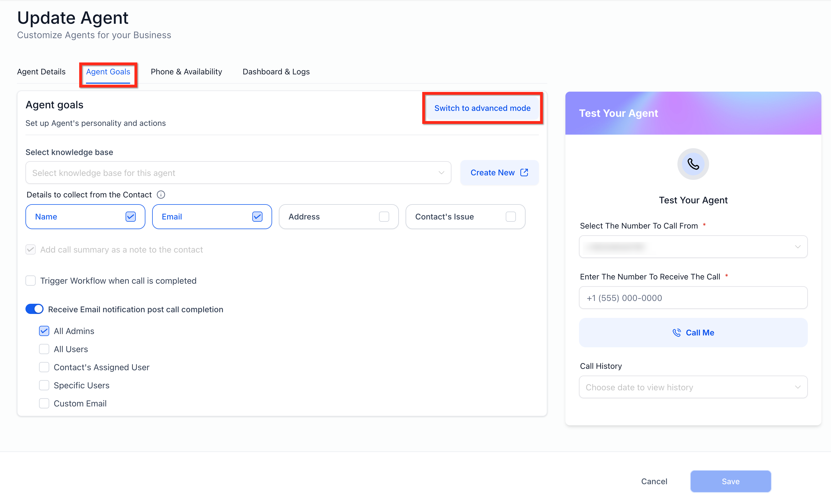This screenshot has height=504, width=831.
Task: Check the All Users notification option
Action: [44, 349]
